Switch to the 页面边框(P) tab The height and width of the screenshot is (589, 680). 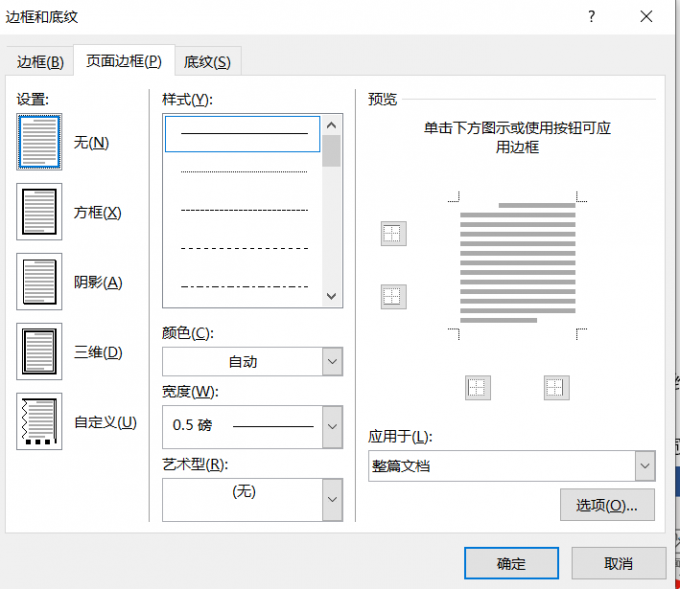[x=124, y=61]
